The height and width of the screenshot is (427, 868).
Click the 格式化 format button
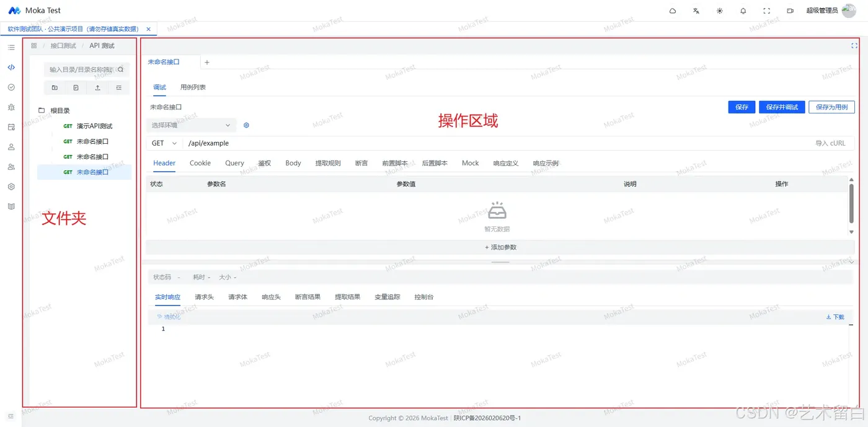coord(169,317)
